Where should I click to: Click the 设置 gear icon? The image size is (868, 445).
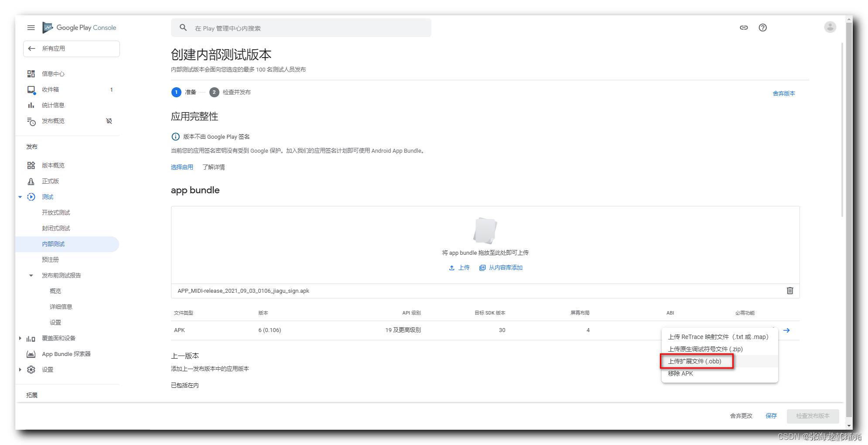[31, 370]
